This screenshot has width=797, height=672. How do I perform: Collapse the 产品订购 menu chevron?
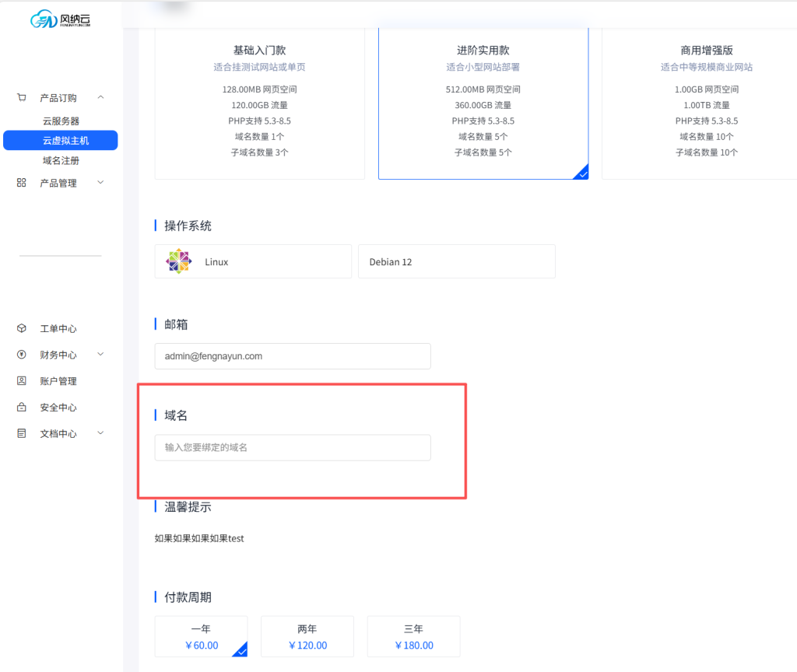[100, 98]
